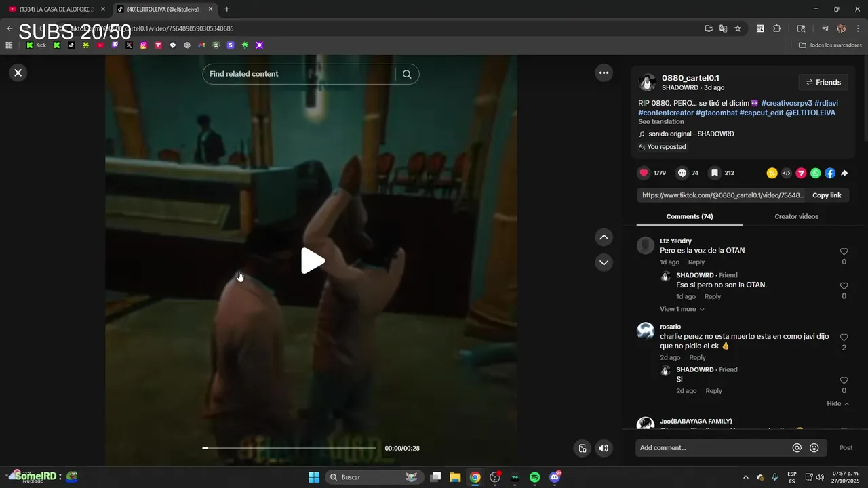Open Discord from the taskbar
Viewport: 868px width, 488px height.
click(x=555, y=477)
